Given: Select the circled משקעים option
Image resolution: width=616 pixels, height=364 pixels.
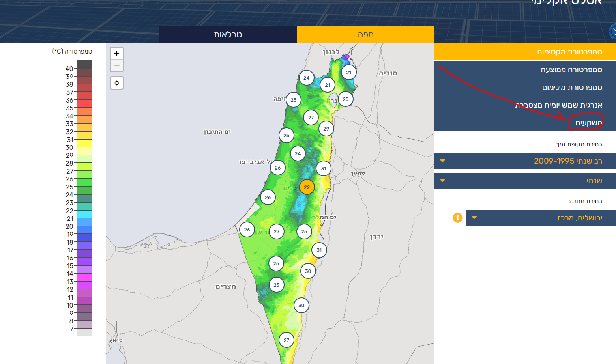Looking at the screenshot, I should pos(588,123).
